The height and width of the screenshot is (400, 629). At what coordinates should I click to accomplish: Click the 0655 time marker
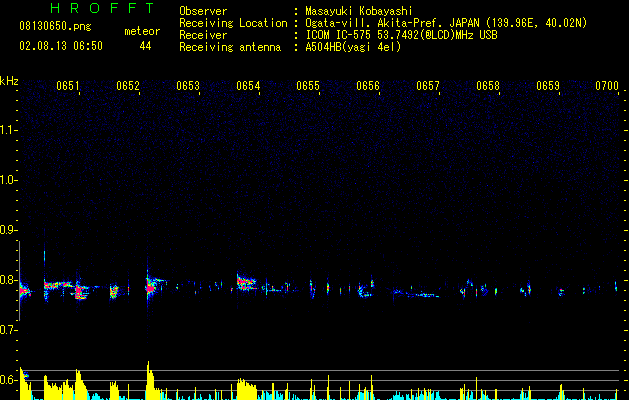tap(308, 86)
